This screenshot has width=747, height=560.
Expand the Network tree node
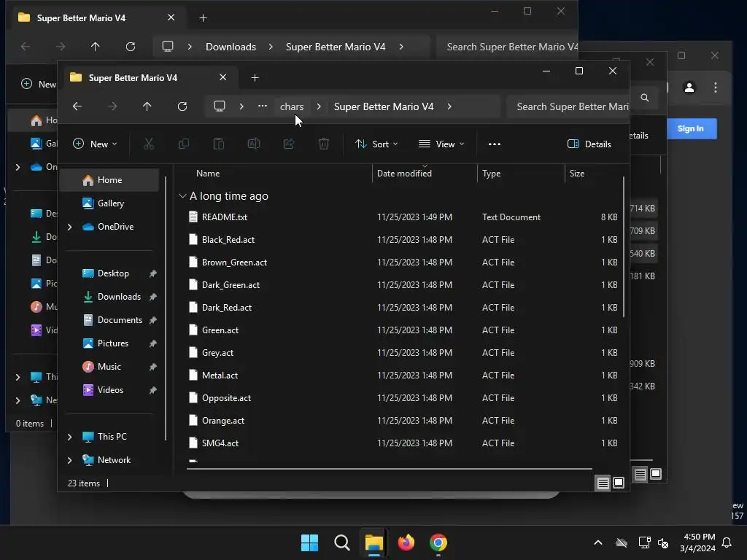coord(69,460)
